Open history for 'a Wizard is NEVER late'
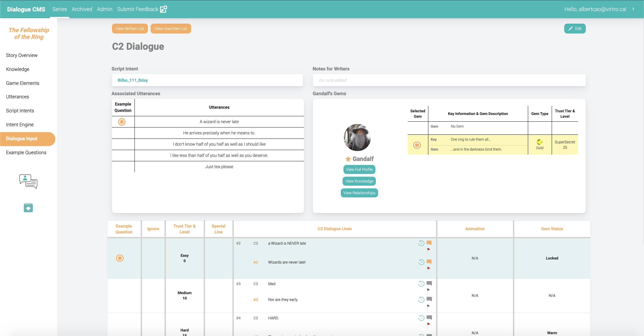This screenshot has width=644, height=336. [x=421, y=243]
